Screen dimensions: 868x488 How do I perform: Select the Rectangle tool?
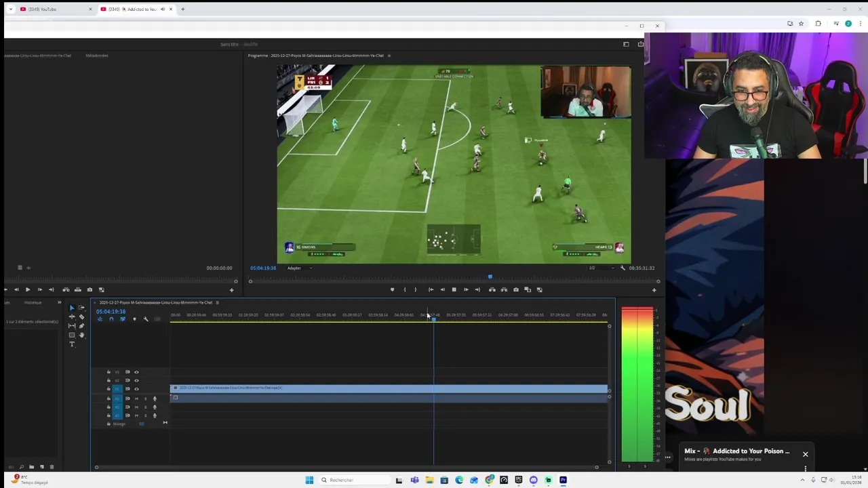[x=72, y=335]
